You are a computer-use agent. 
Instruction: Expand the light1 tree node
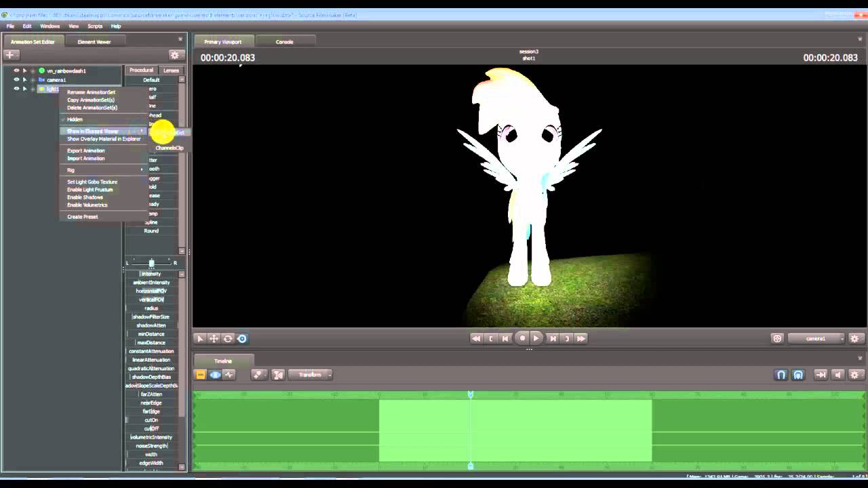click(x=33, y=88)
